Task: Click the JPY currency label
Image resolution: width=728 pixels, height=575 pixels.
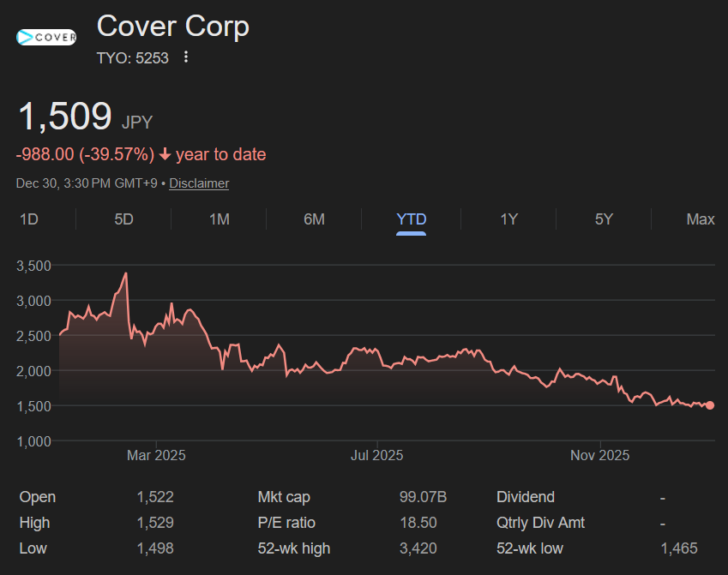Action: (x=137, y=122)
